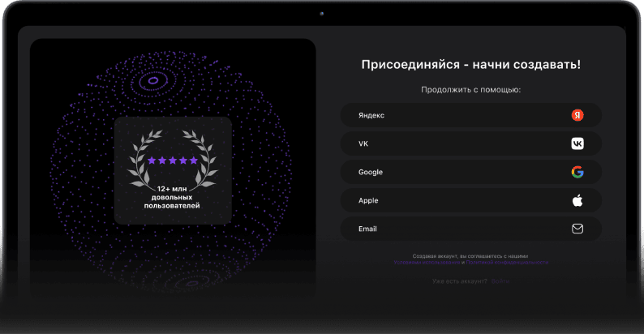
Task: Click the webcam dot on the top bezel
Action: tap(322, 13)
